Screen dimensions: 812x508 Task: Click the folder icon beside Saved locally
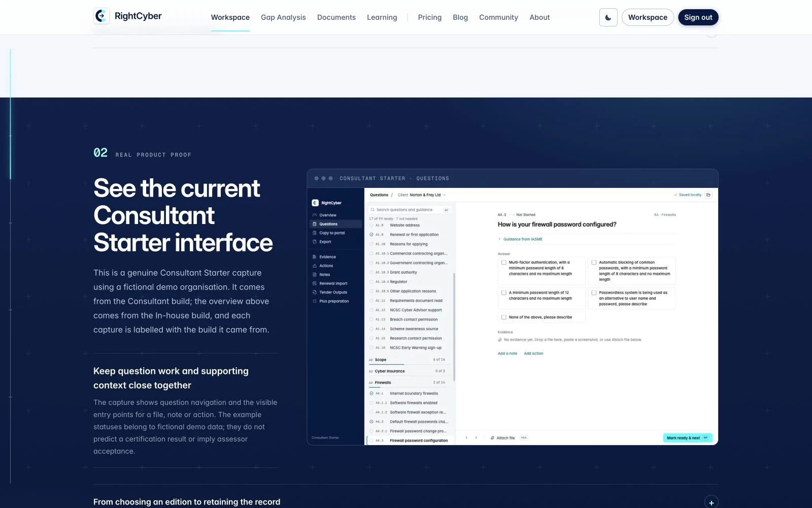click(x=708, y=195)
